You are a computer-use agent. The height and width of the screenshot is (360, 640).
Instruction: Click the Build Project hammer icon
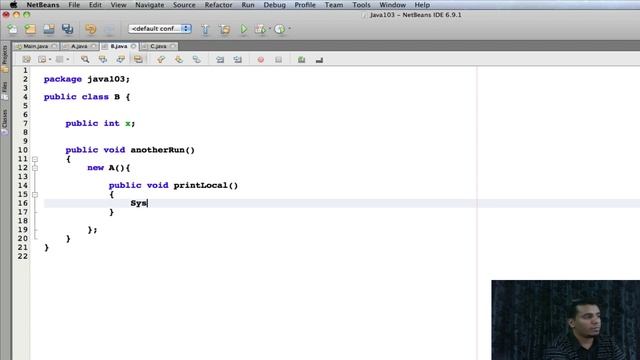pyautogui.click(x=205, y=29)
